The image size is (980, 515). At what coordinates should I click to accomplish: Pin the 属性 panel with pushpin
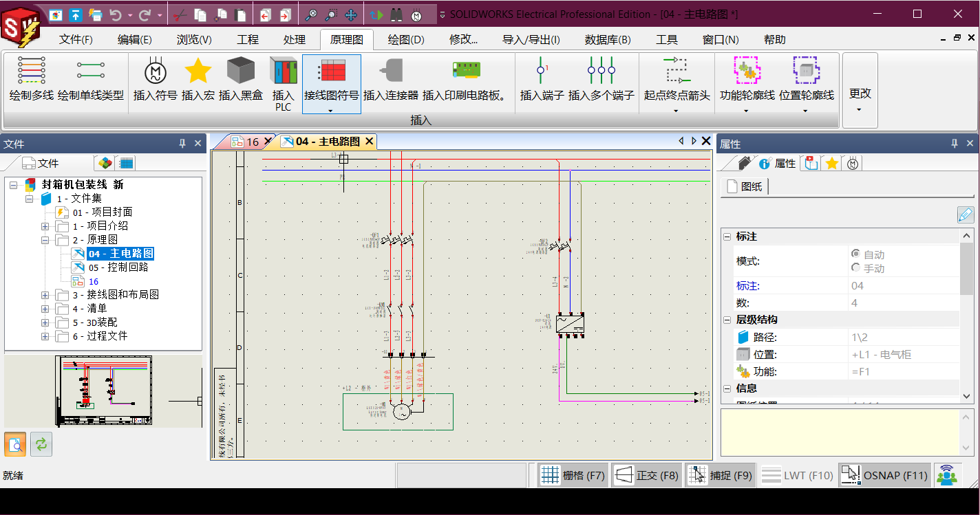click(955, 143)
